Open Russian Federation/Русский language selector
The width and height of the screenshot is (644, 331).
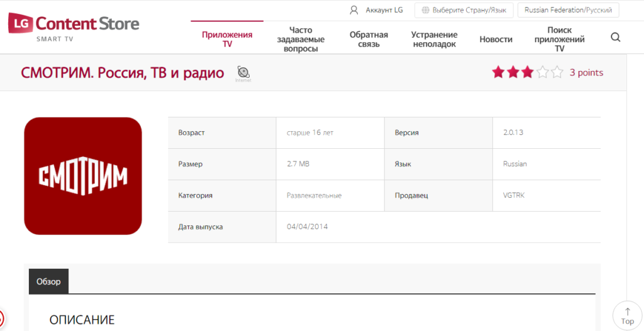(x=568, y=10)
